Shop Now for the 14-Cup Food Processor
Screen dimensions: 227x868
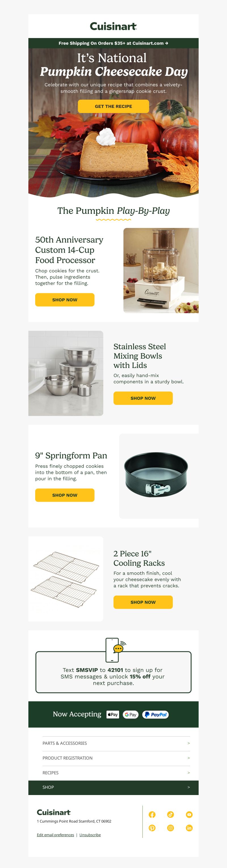[x=65, y=300]
